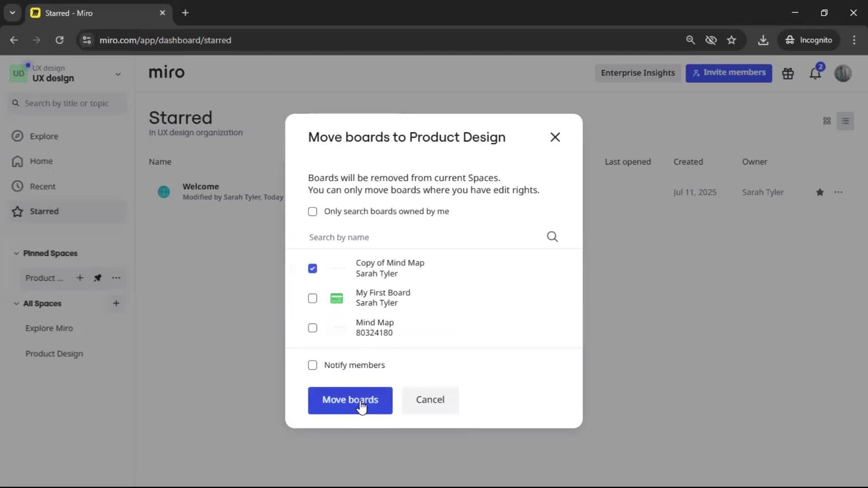
Task: Open more options for pinned Product space
Action: [116, 278]
